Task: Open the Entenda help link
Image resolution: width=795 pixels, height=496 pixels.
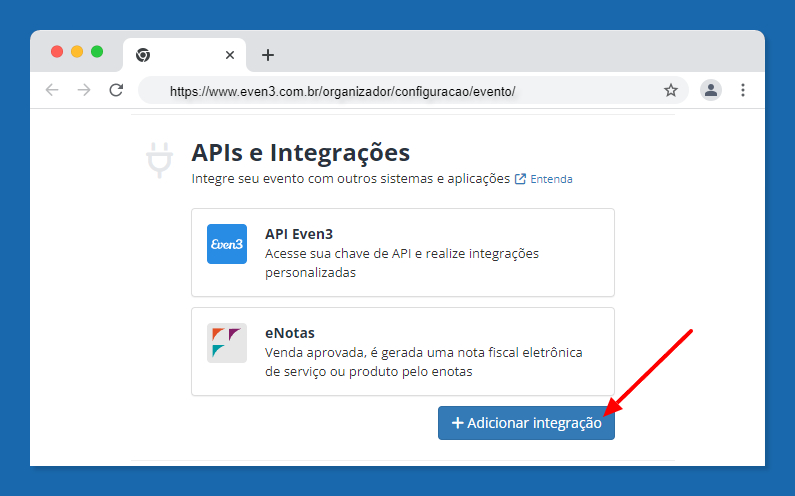Action: click(551, 179)
